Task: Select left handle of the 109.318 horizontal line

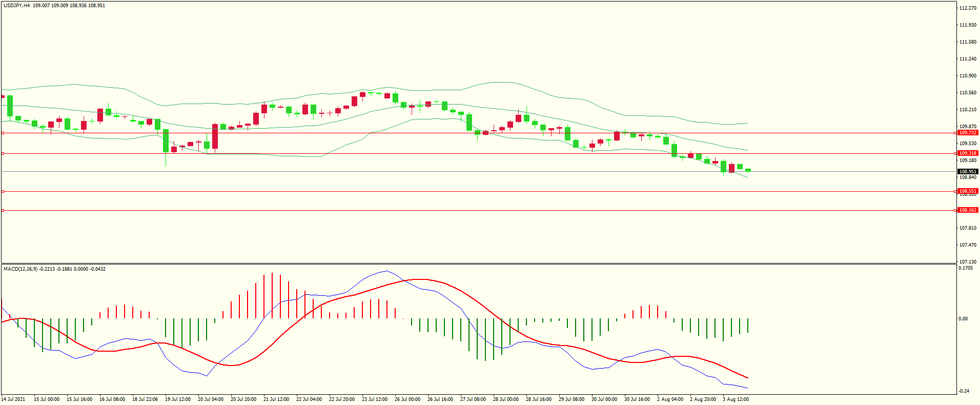Action: pyautogui.click(x=3, y=153)
